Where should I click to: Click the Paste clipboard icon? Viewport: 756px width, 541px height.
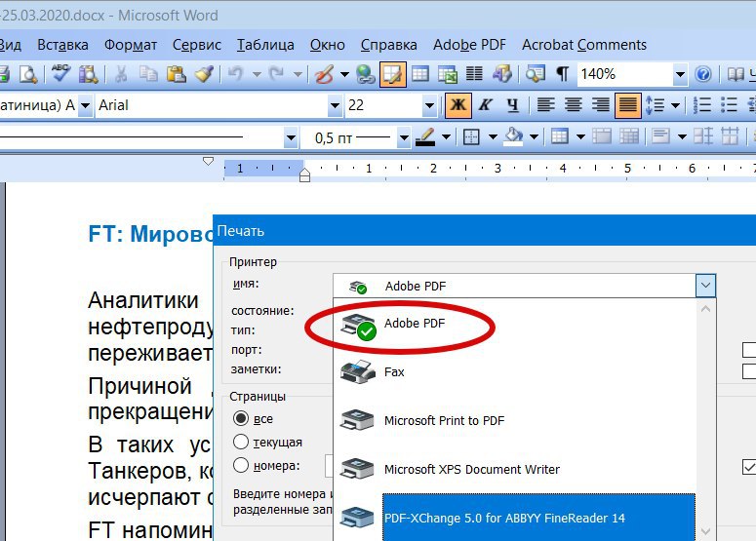[x=177, y=74]
